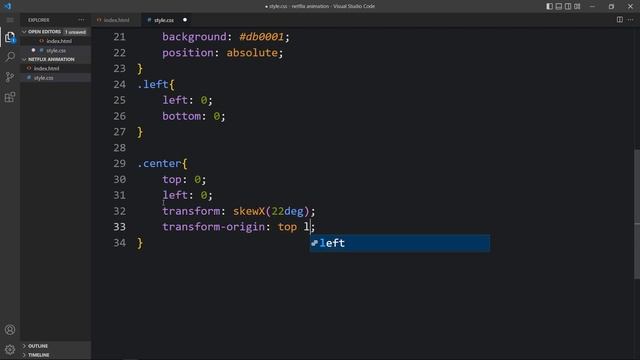
Task: Open editor more actions menu
Action: (x=631, y=20)
